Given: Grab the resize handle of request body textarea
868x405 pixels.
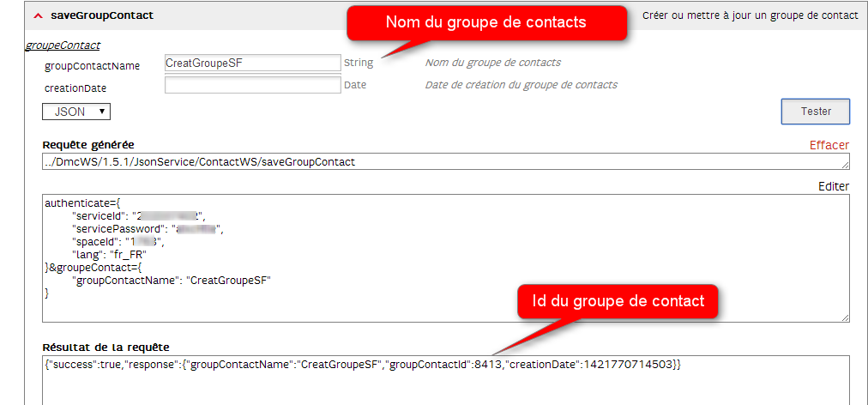Looking at the screenshot, I should click(x=846, y=317).
